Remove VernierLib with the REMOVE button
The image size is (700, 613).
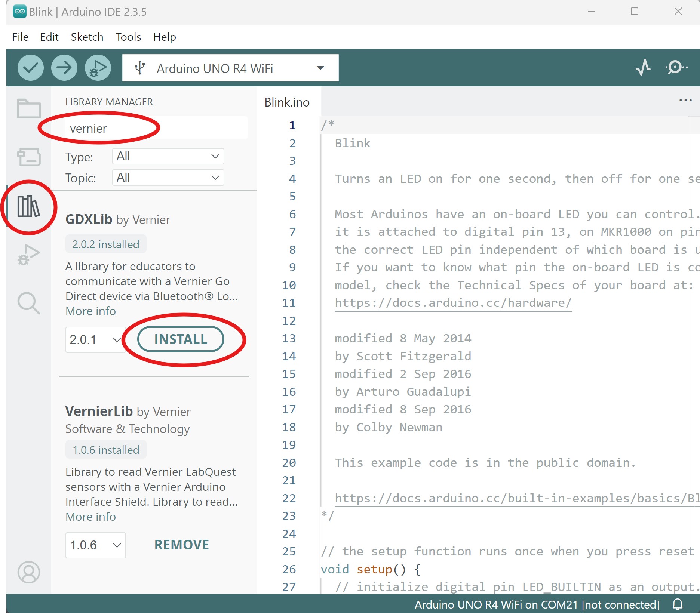tap(182, 545)
